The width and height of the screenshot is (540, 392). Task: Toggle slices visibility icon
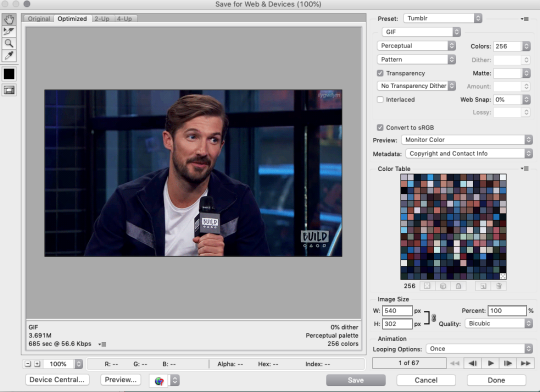pyautogui.click(x=9, y=90)
